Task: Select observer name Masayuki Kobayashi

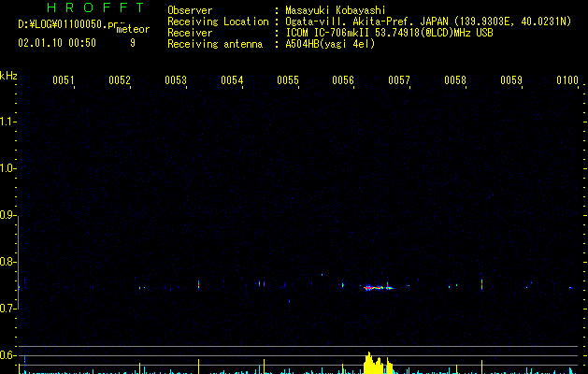Action: (x=336, y=10)
